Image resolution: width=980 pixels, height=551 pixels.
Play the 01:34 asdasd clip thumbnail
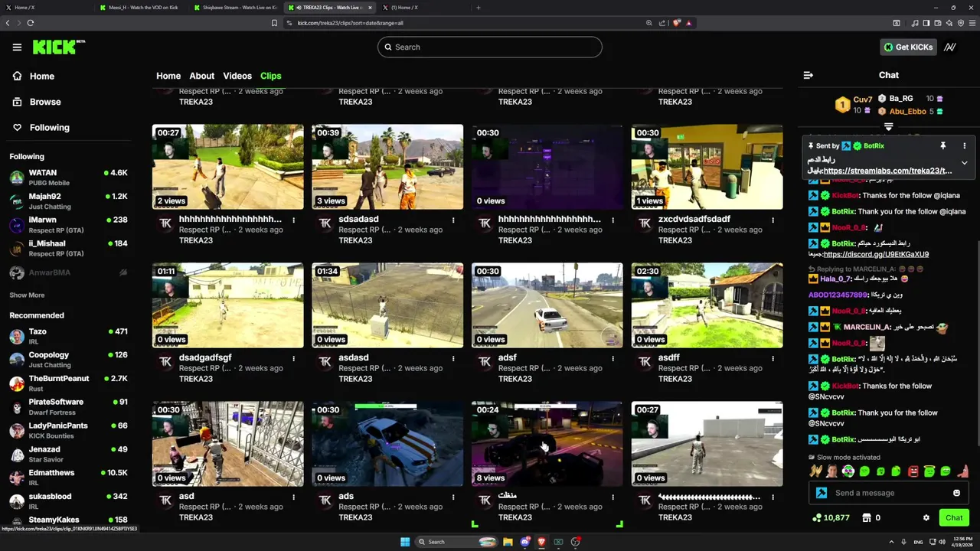tap(387, 305)
